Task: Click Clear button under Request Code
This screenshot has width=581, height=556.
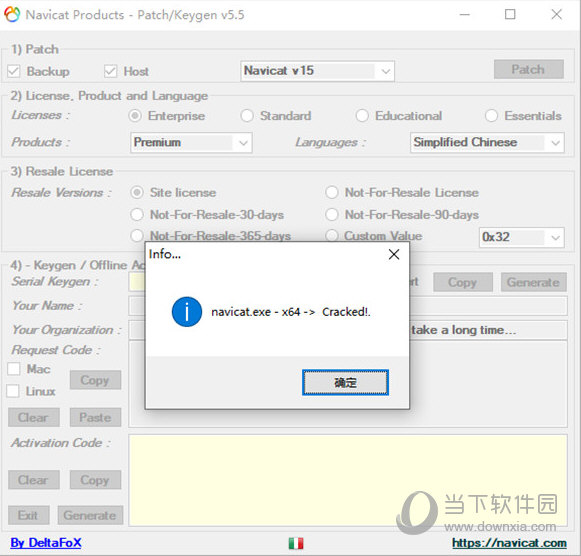Action: tap(34, 417)
